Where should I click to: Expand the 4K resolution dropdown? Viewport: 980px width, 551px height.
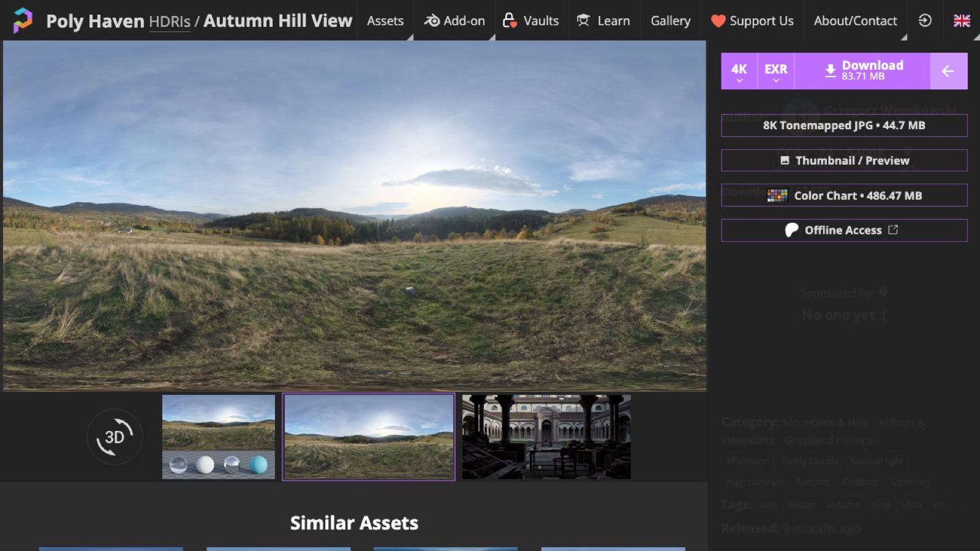click(739, 71)
